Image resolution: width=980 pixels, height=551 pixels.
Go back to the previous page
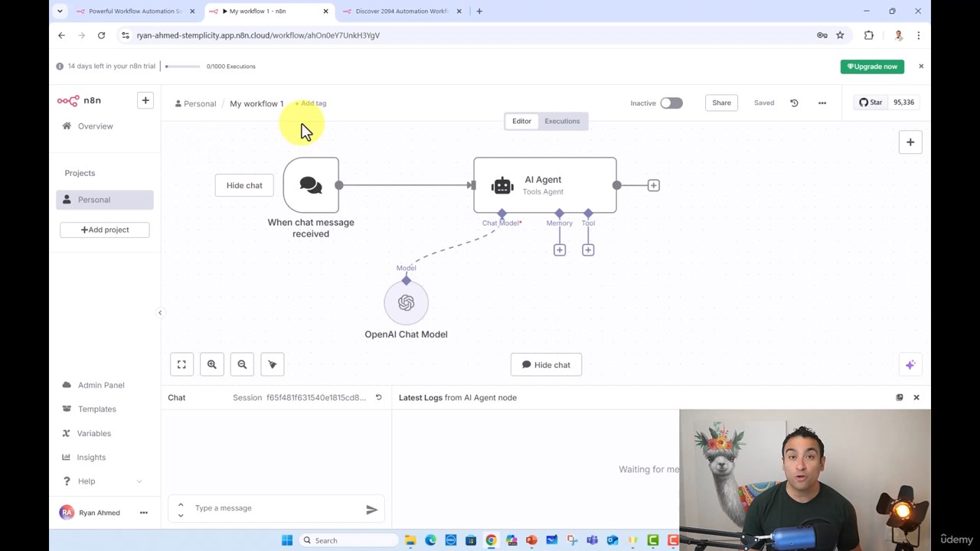pyautogui.click(x=62, y=35)
